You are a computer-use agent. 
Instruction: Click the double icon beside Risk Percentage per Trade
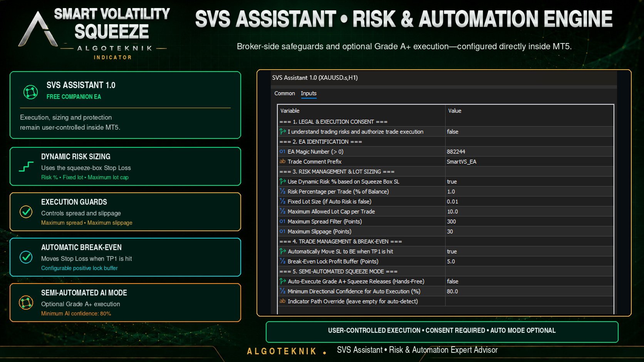pyautogui.click(x=282, y=192)
